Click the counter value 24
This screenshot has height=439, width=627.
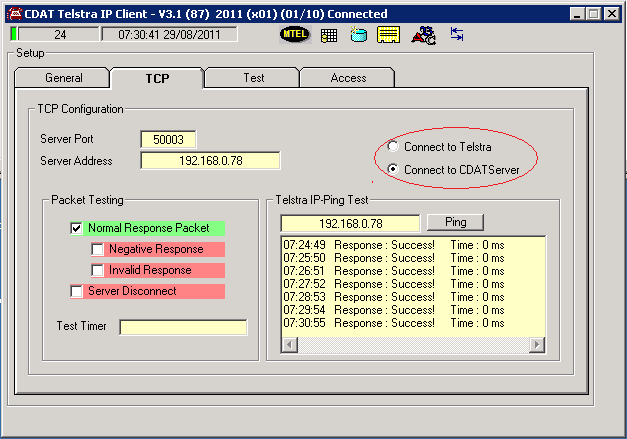[x=60, y=34]
